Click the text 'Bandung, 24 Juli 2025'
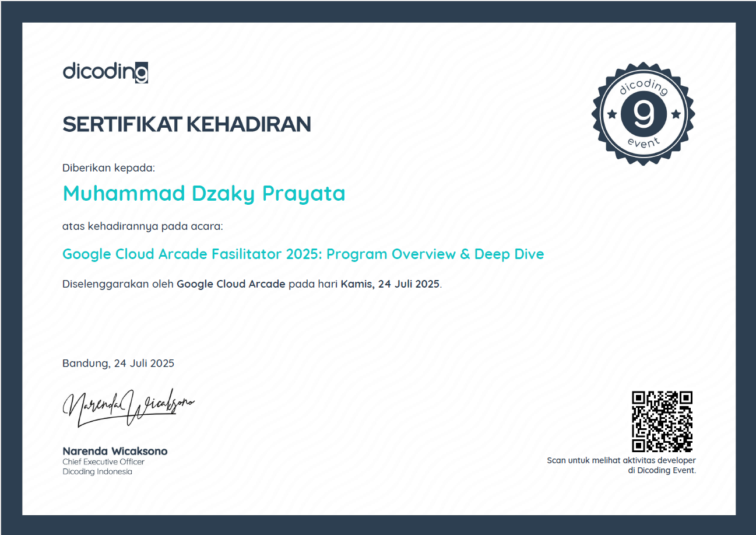Viewport: 756px width, 535px height. (x=118, y=363)
